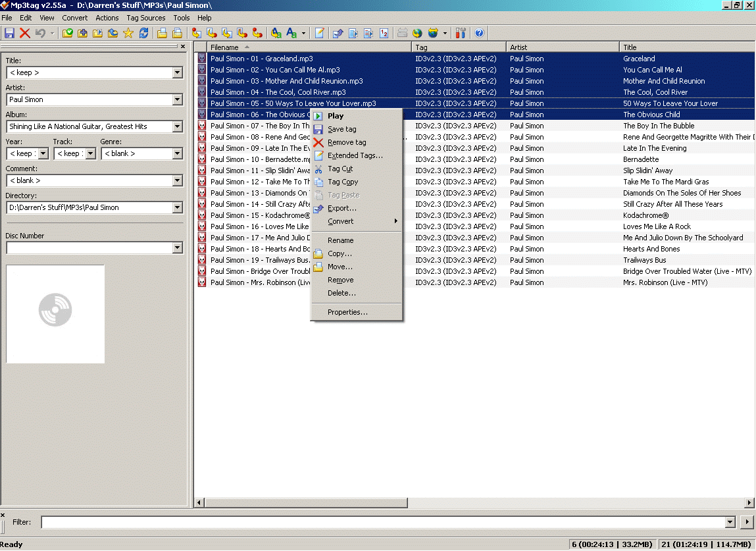The height and width of the screenshot is (551, 756).
Task: Click the Save tag floppy icon in toolbar
Action: (9, 33)
